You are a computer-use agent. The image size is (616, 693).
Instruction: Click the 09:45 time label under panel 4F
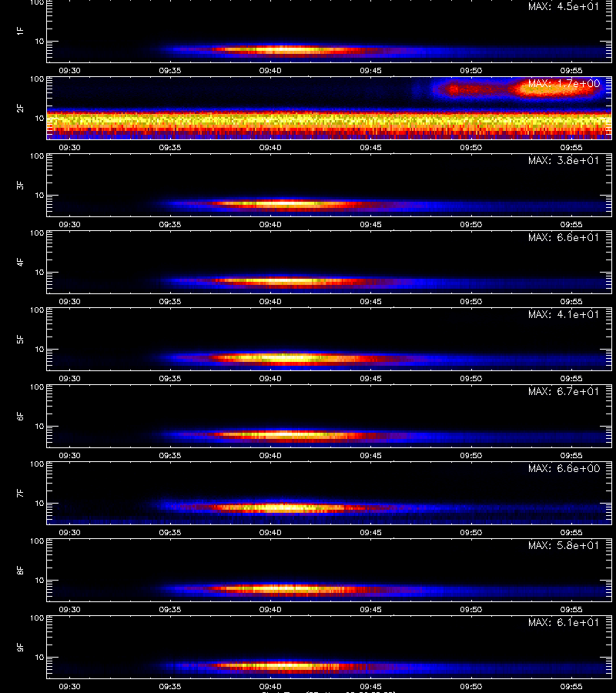pyautogui.click(x=370, y=301)
